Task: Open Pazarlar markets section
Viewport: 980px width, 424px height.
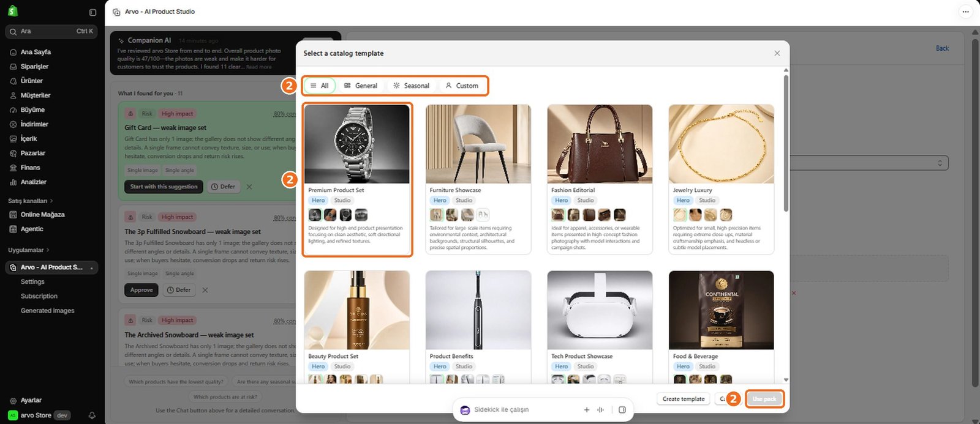Action: (32, 153)
